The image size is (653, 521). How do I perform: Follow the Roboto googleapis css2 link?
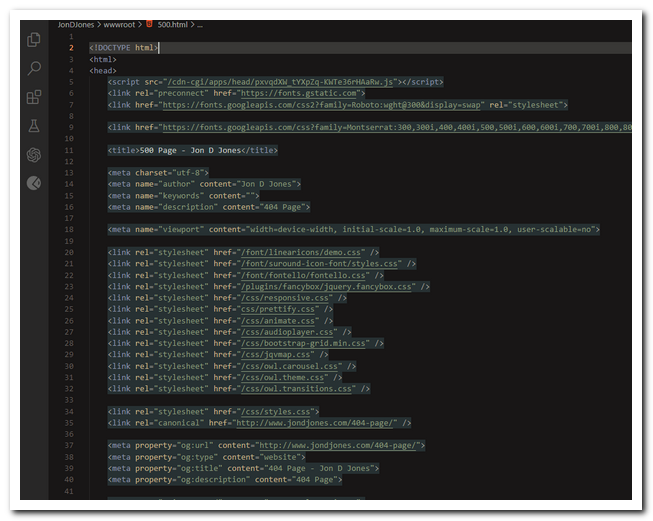coord(321,105)
